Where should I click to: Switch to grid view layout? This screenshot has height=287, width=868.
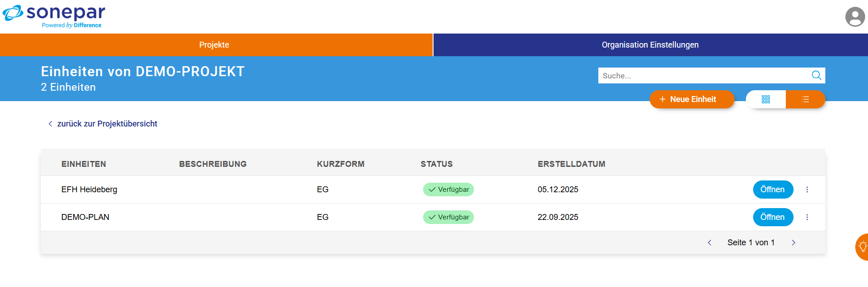[x=766, y=99]
